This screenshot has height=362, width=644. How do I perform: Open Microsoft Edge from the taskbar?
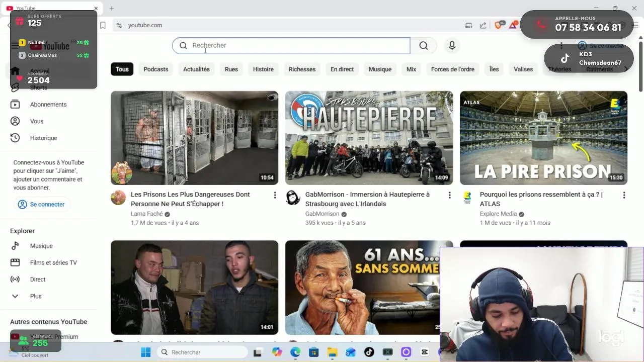[x=295, y=352]
